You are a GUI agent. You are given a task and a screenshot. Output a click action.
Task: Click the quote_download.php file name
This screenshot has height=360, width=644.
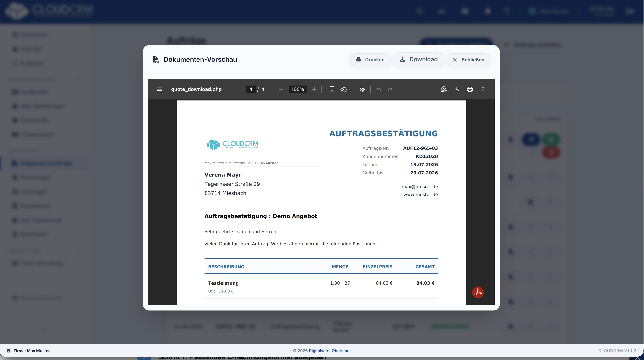click(196, 89)
